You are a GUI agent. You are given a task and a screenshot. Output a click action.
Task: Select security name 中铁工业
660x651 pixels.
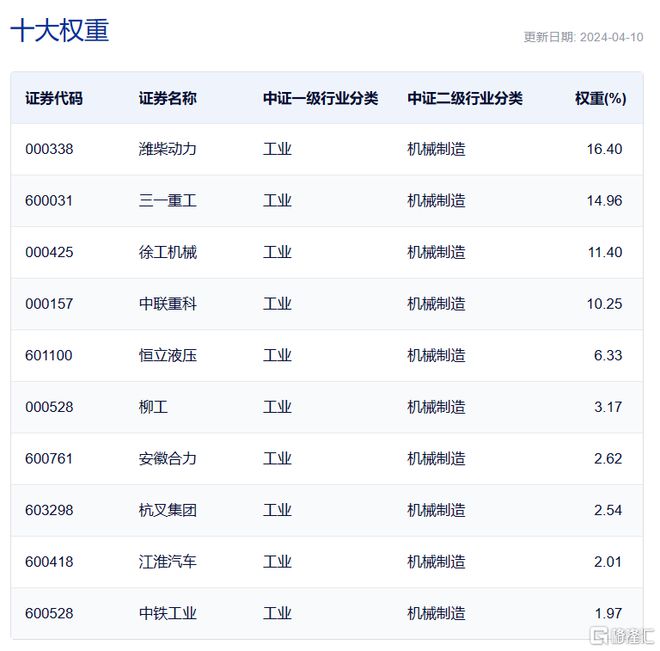(x=168, y=614)
